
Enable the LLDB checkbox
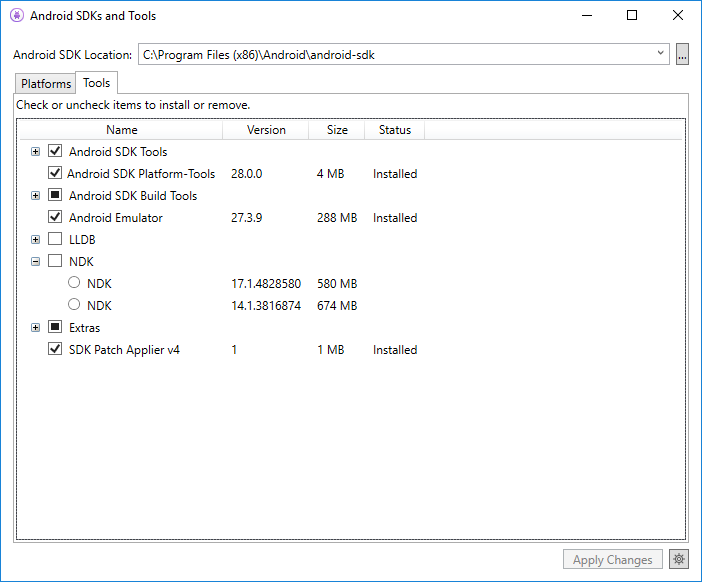[x=55, y=240]
